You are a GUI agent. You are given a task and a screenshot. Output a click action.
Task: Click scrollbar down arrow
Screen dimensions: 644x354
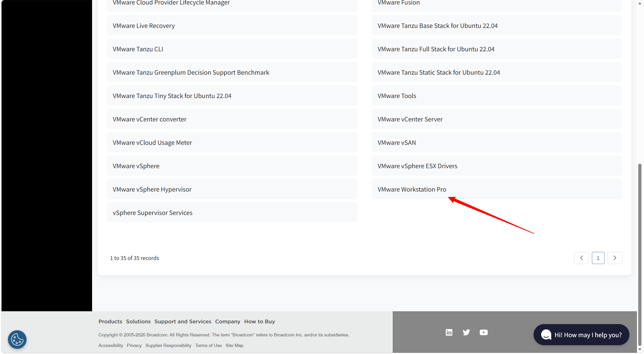[x=640, y=349]
